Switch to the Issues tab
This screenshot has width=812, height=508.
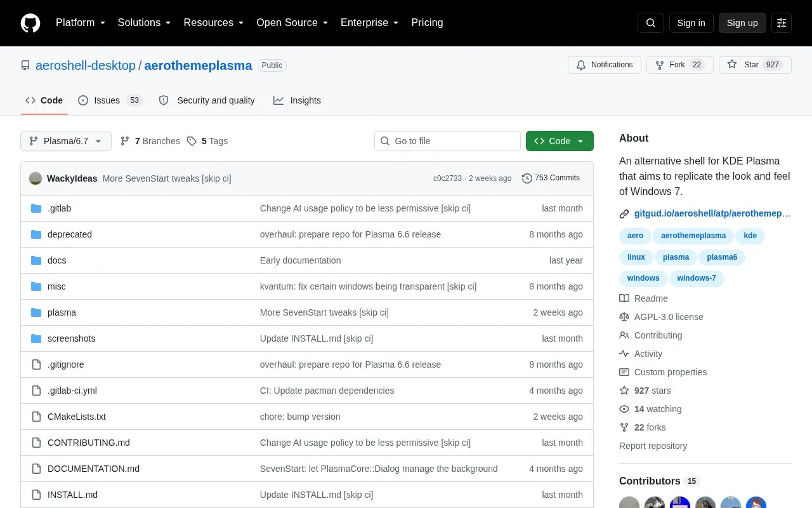tap(110, 100)
